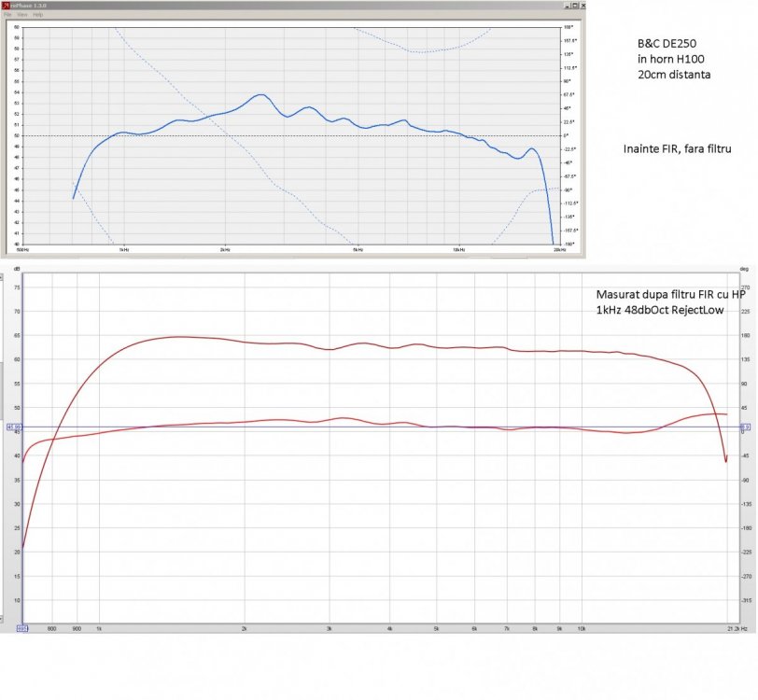
Task: Click the cursor phase readout on right axis
Action: tap(746, 427)
